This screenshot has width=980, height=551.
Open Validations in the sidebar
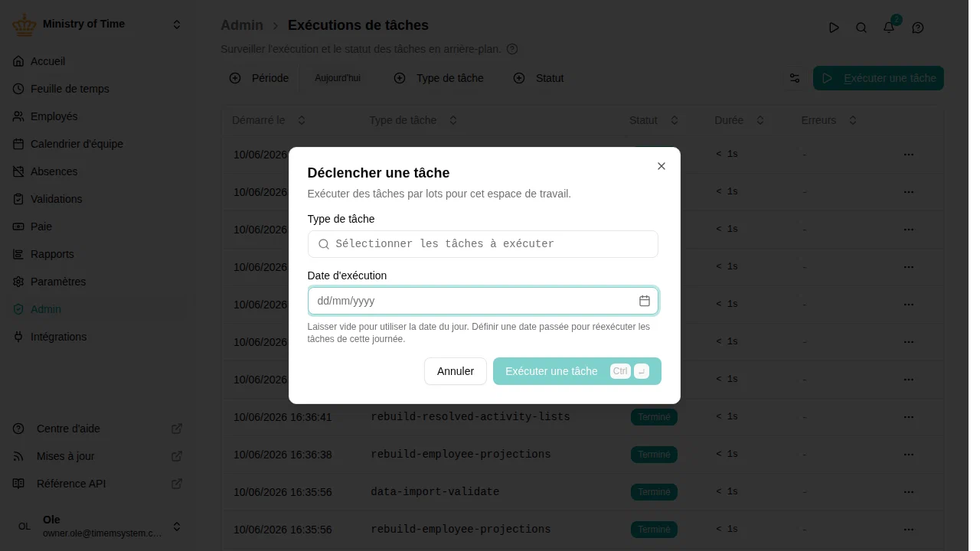pos(98,199)
